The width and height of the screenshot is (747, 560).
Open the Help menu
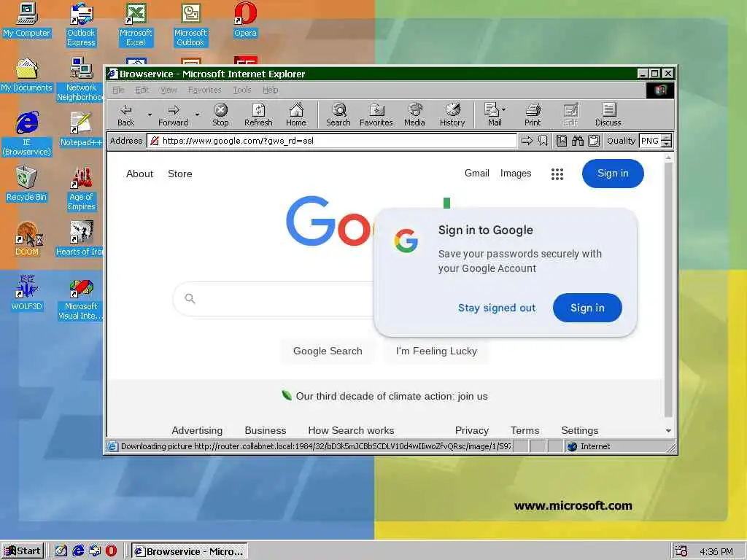(270, 90)
